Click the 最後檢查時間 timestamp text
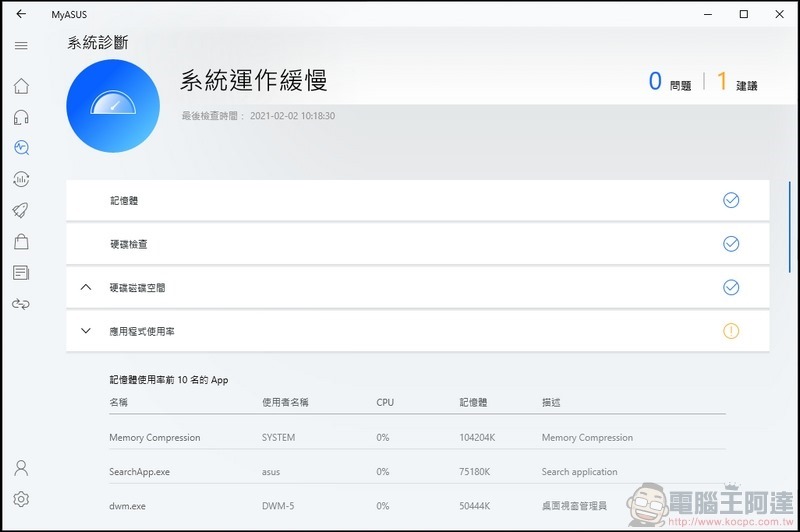The width and height of the screenshot is (800, 532). (258, 116)
